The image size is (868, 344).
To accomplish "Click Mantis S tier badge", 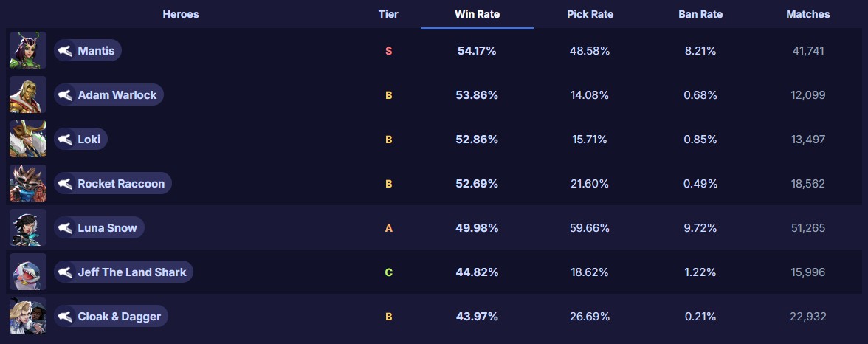I will pyautogui.click(x=388, y=51).
